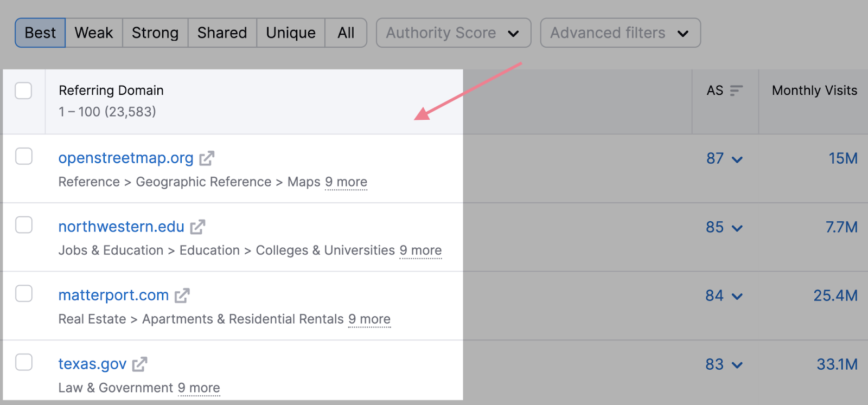Open the northwestern.edu domain link
Viewport: 868px width, 405px height.
point(121,227)
